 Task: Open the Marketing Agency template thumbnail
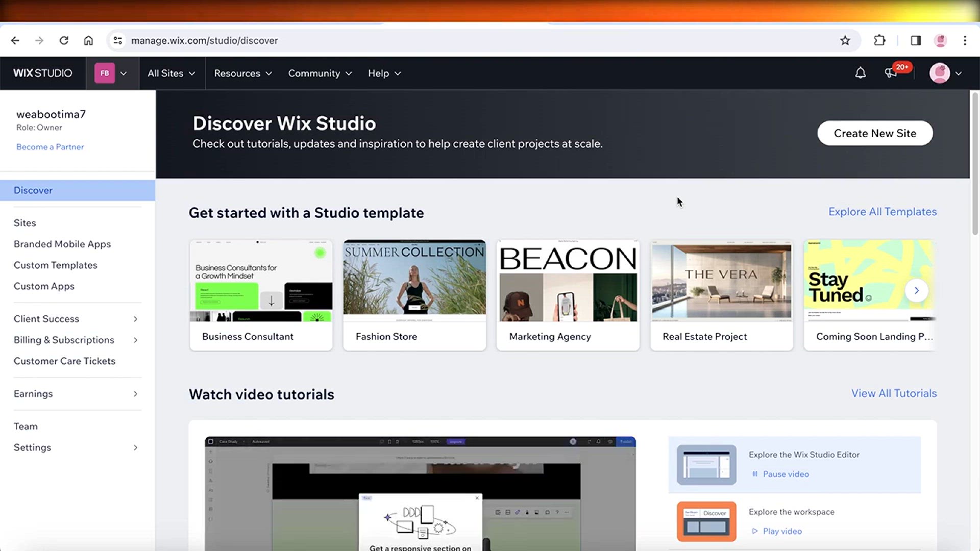(568, 281)
